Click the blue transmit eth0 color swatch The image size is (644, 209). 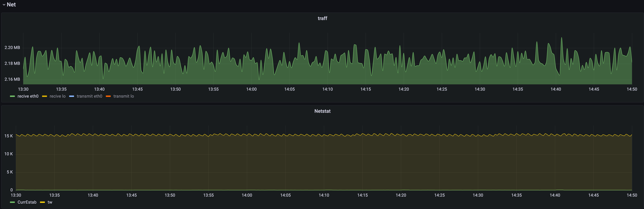click(71, 96)
